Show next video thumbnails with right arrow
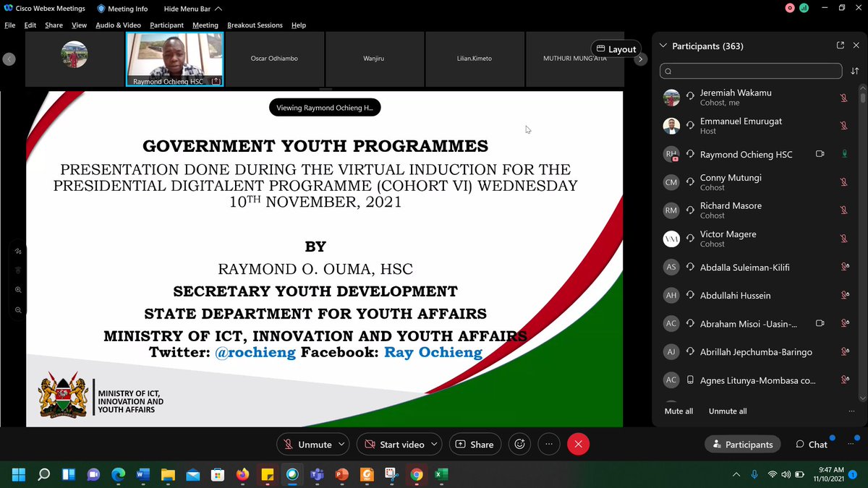The height and width of the screenshot is (488, 868). click(x=640, y=60)
